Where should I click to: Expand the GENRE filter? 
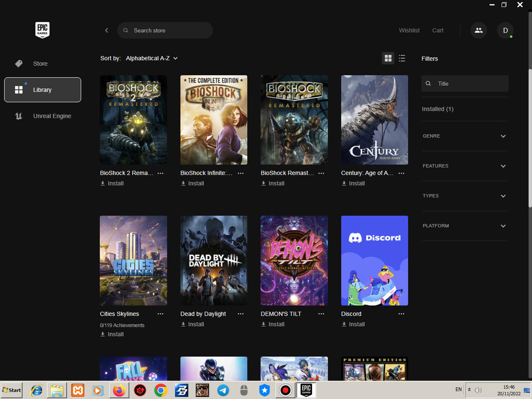(x=465, y=136)
